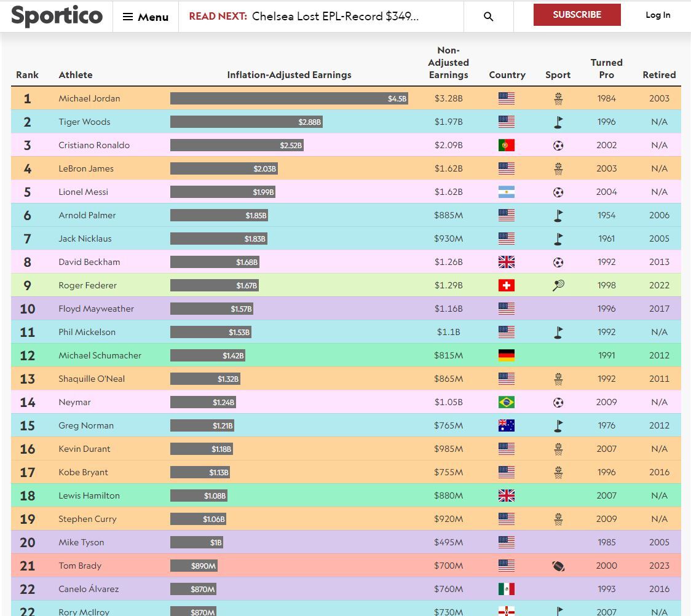Click the Argentina flag for Lionel Messi
Screen dimensions: 691x616
(506, 192)
